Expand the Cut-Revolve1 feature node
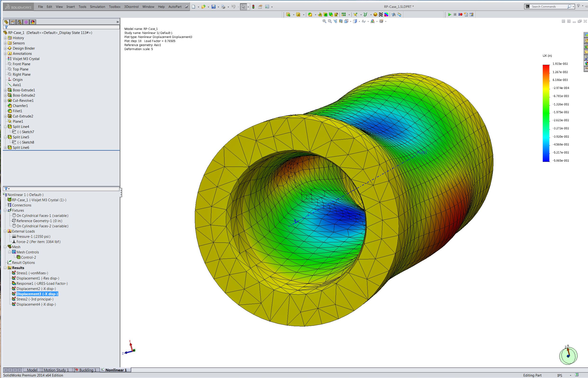This screenshot has width=588, height=378. point(5,101)
